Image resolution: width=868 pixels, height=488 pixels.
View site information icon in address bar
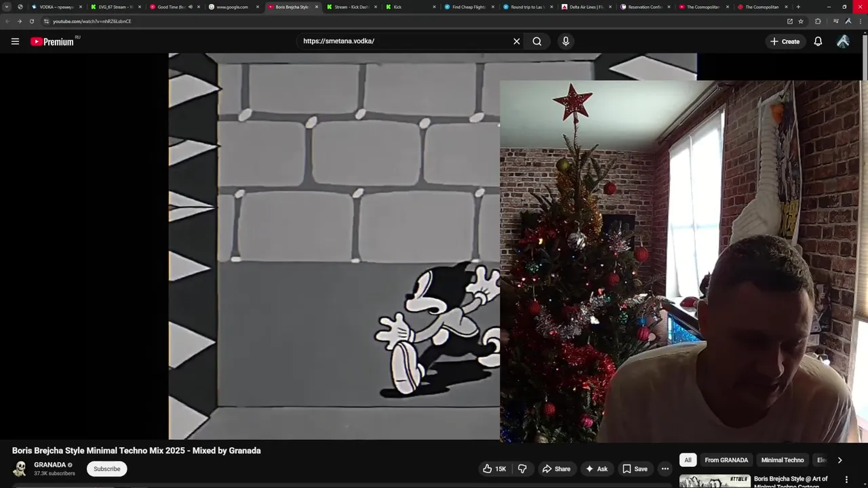pos(46,21)
